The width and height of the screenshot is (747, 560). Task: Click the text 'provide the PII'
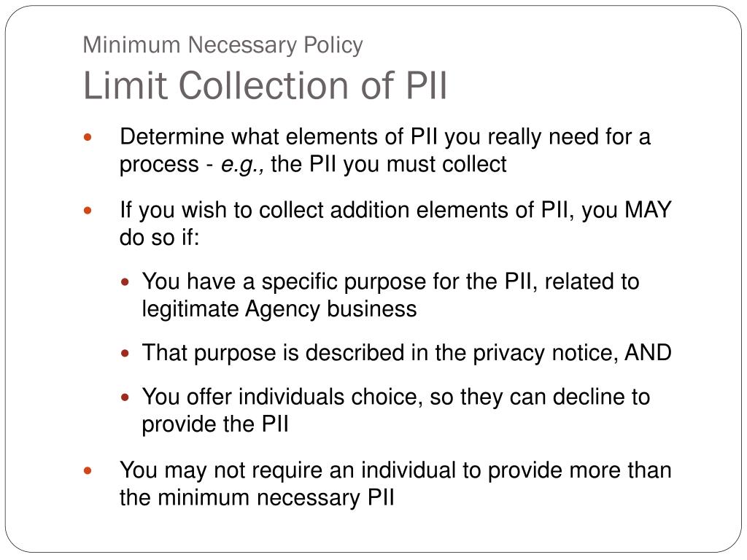(215, 424)
